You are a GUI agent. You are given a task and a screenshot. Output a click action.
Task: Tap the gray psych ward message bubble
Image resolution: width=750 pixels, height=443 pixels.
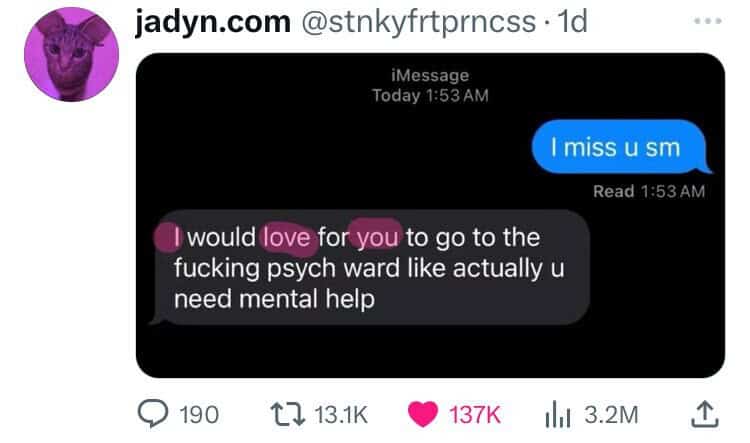click(x=370, y=267)
